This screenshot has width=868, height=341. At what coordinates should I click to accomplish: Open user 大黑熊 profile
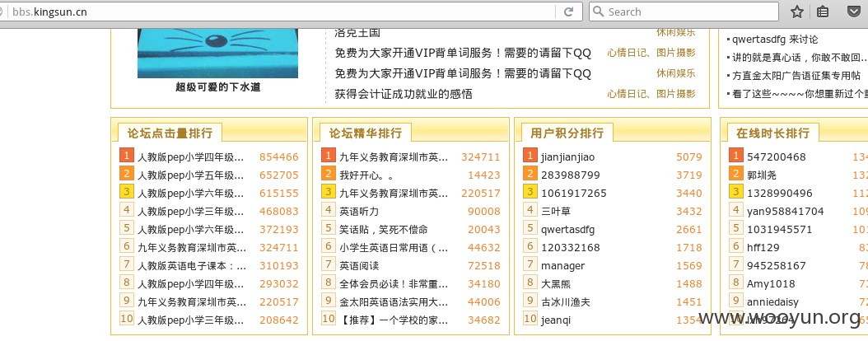click(x=556, y=284)
